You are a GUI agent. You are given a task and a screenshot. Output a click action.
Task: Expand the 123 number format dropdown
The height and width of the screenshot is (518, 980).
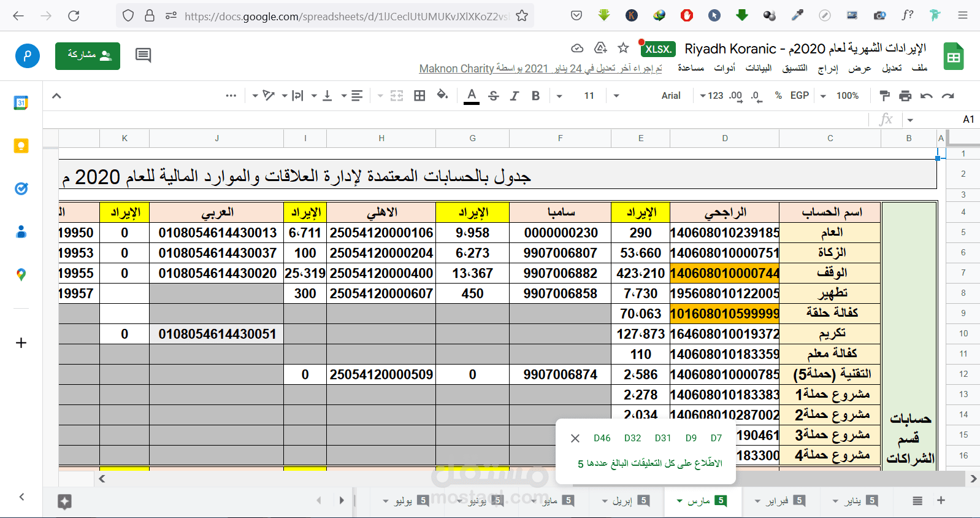coord(711,96)
